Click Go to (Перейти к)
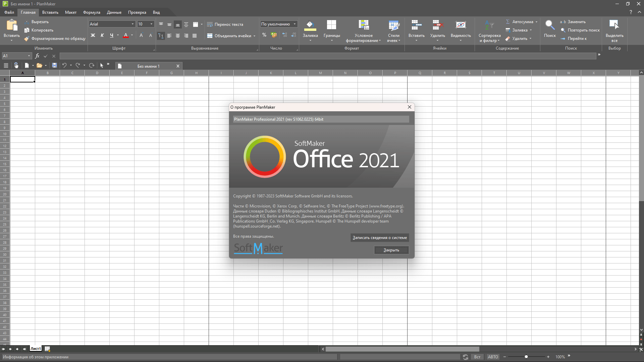This screenshot has height=362, width=644. click(x=573, y=39)
